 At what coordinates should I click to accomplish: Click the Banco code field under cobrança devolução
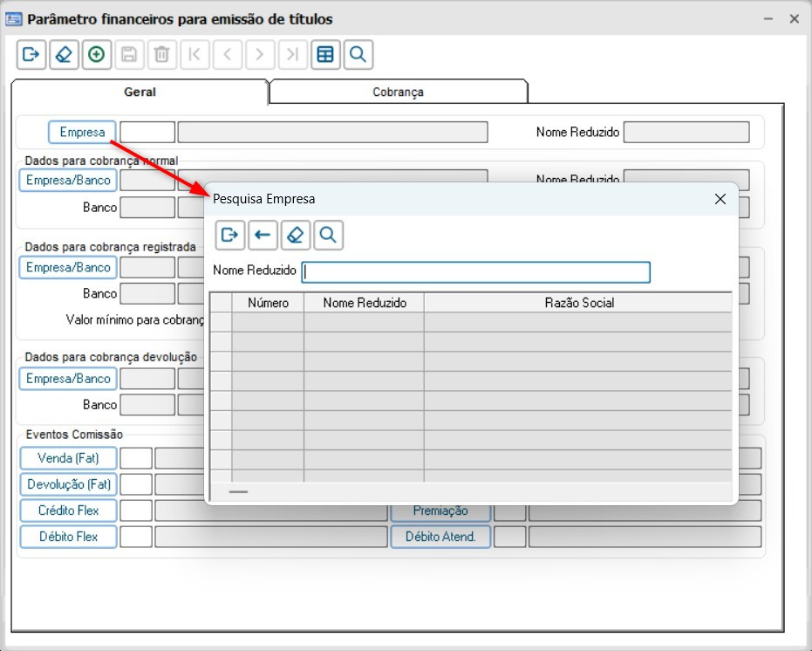147,405
